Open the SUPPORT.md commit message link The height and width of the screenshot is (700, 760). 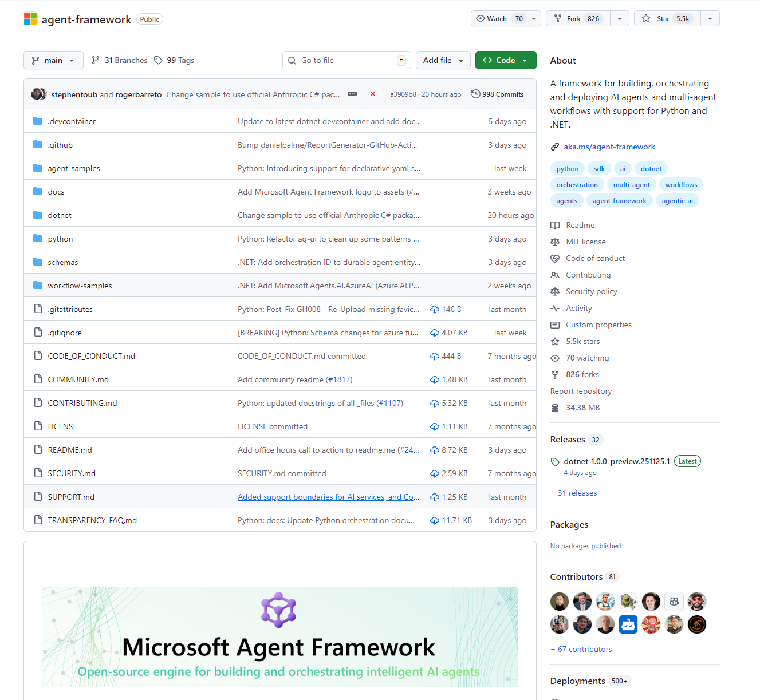pos(328,497)
